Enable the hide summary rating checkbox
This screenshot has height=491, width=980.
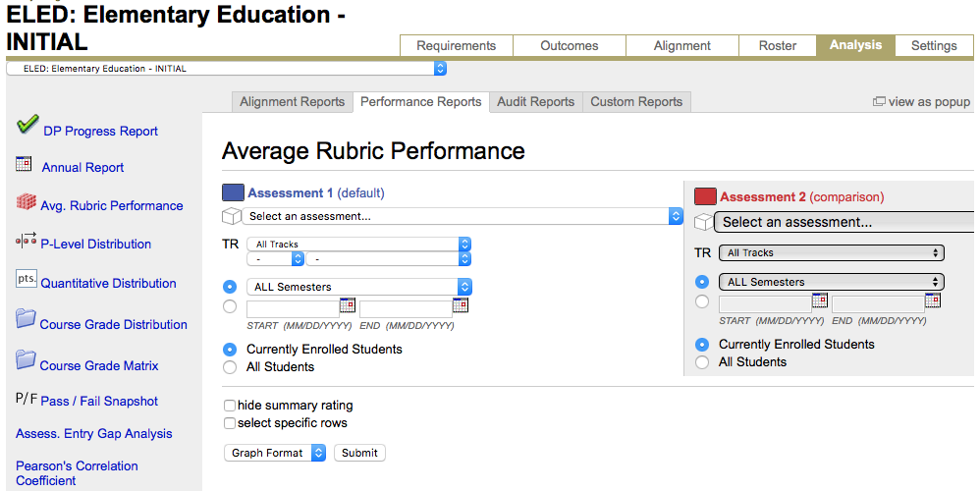coord(230,406)
